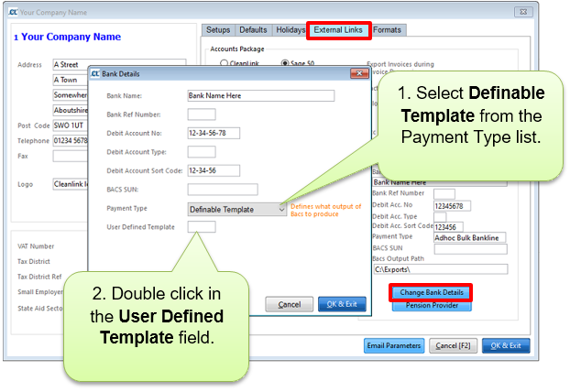Click the Bank Name input field
This screenshot has width=570, height=392.
click(260, 95)
